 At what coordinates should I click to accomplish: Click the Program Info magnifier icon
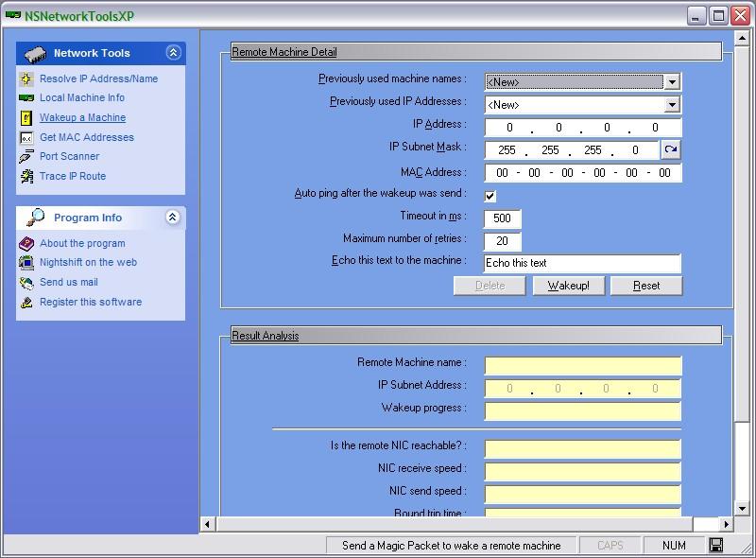(36, 218)
